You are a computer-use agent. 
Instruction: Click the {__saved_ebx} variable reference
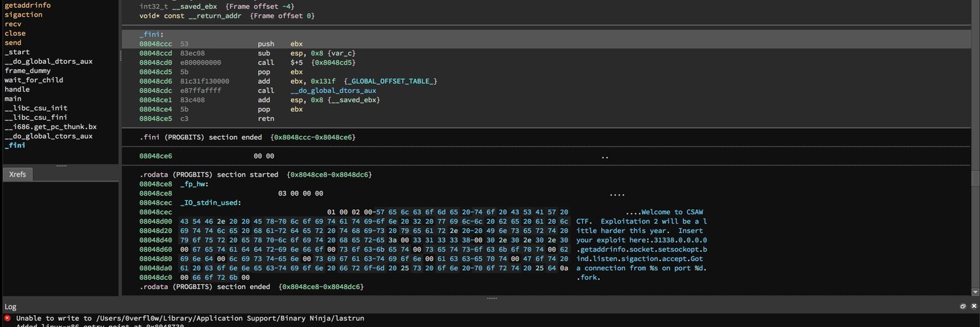coord(355,99)
